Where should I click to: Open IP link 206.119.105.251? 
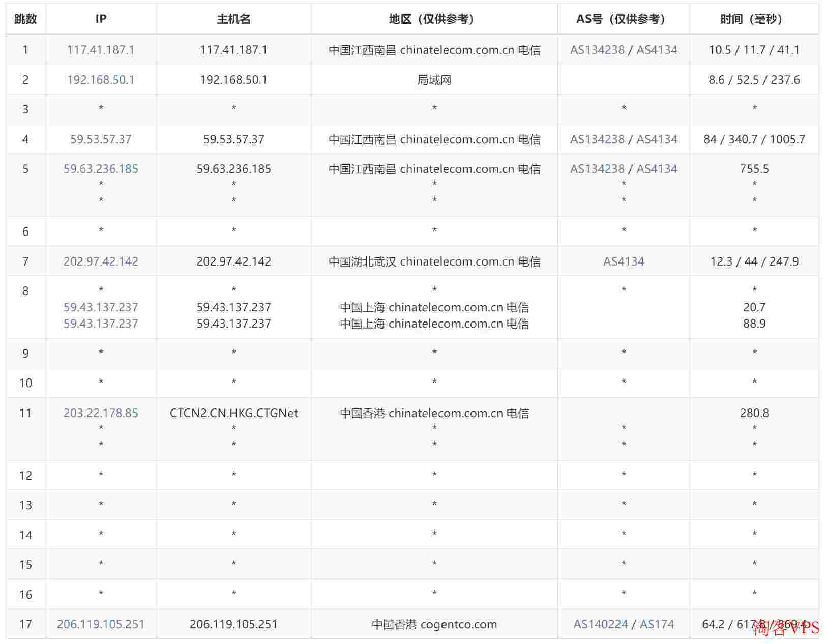101,624
